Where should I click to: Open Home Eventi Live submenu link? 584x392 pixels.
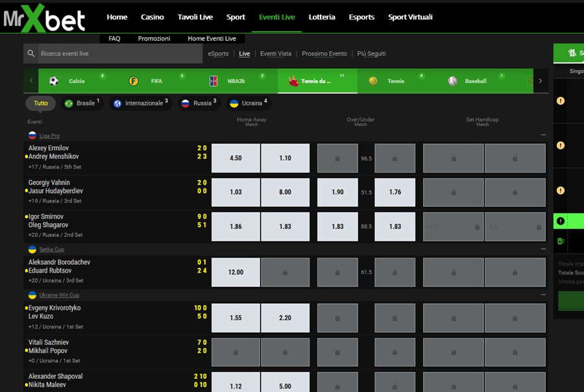pos(212,39)
